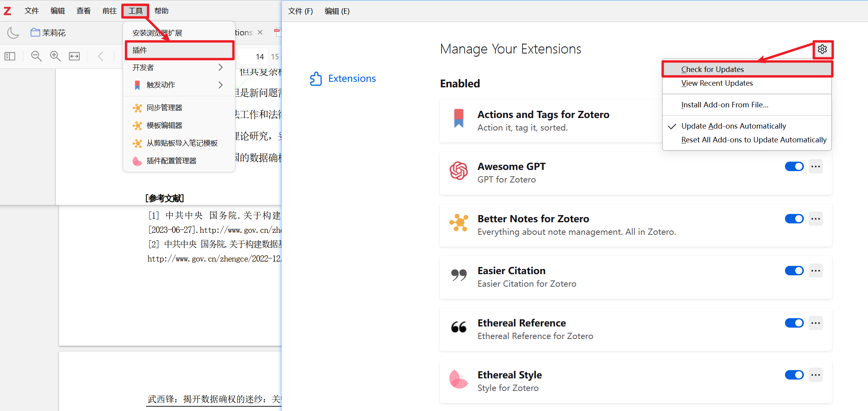Click Ethereal Style pink icon
The width and height of the screenshot is (868, 411).
[x=459, y=379]
